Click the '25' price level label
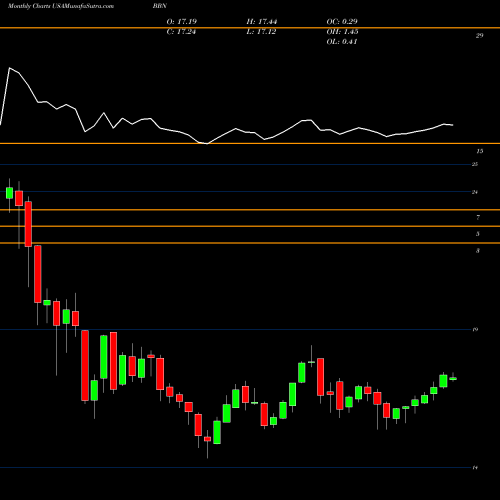 point(475,164)
